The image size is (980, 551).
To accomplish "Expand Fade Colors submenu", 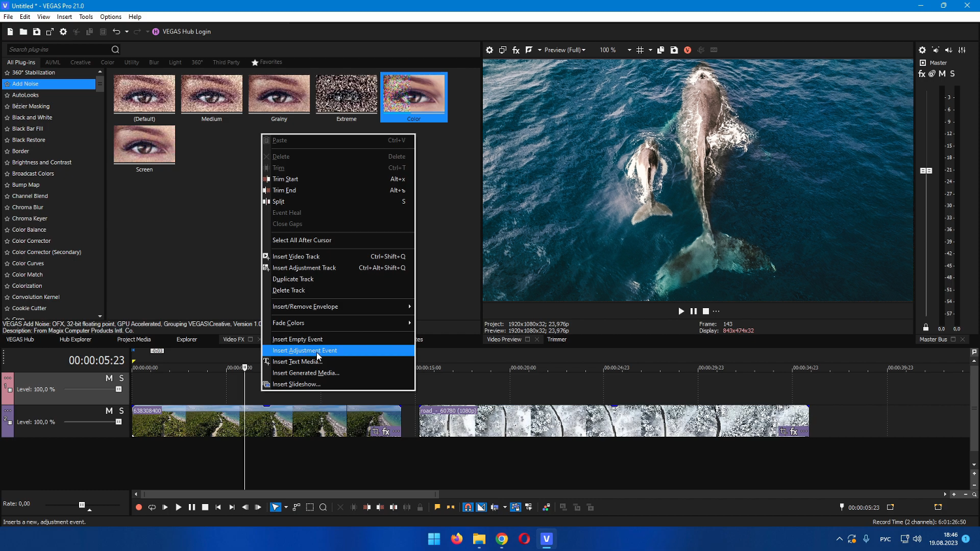I will tap(338, 323).
